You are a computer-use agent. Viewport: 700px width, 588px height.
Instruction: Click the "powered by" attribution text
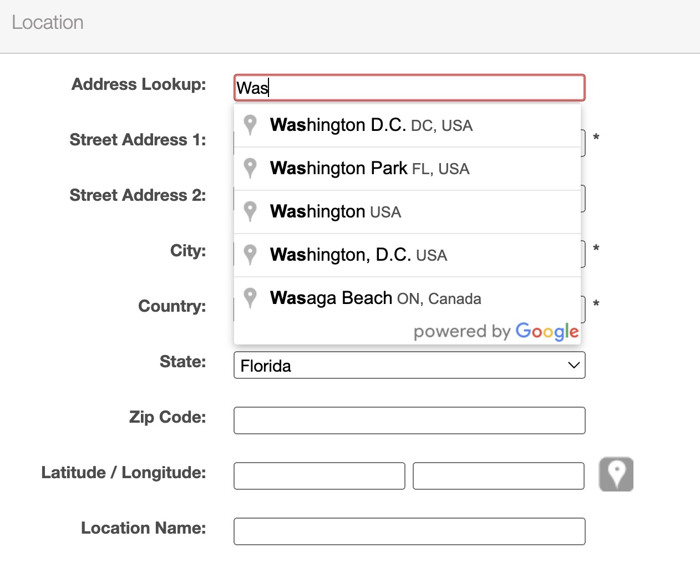[x=461, y=332]
